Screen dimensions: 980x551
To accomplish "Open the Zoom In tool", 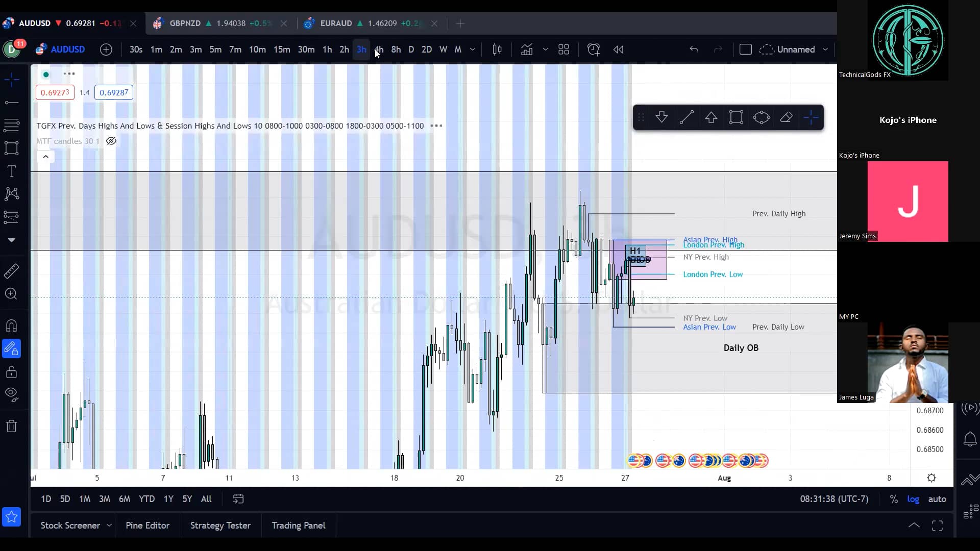I will click(x=11, y=294).
